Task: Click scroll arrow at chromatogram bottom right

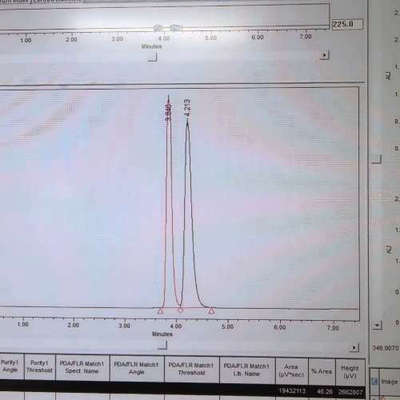Action: click(x=355, y=348)
